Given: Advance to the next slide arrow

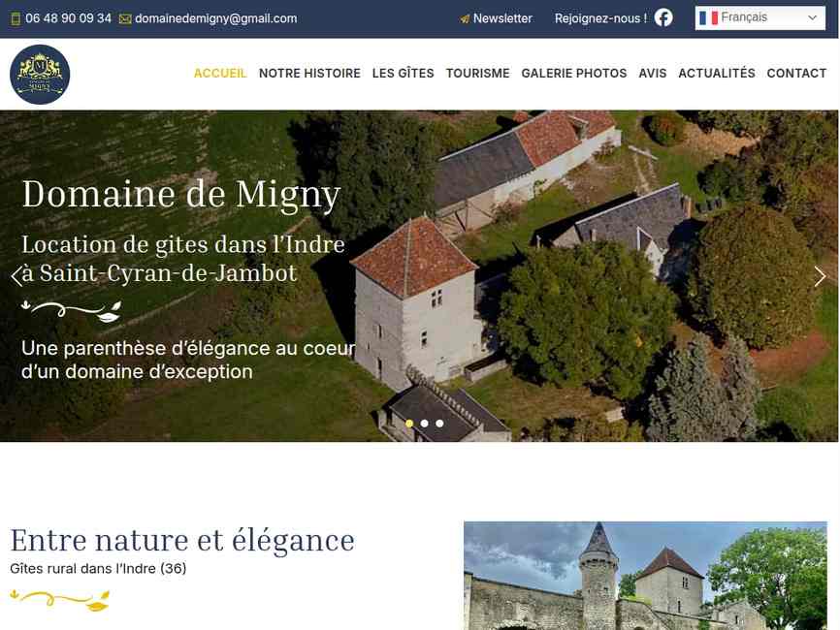Looking at the screenshot, I should click(820, 276).
